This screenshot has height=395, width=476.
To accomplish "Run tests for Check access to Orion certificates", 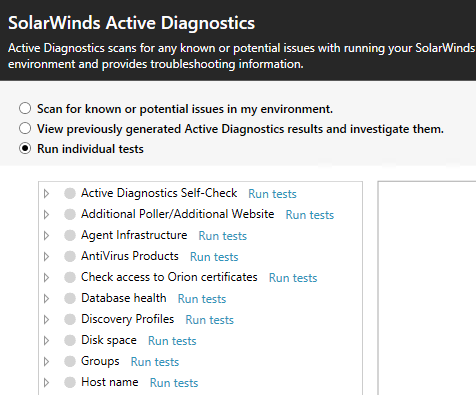I will tap(293, 278).
